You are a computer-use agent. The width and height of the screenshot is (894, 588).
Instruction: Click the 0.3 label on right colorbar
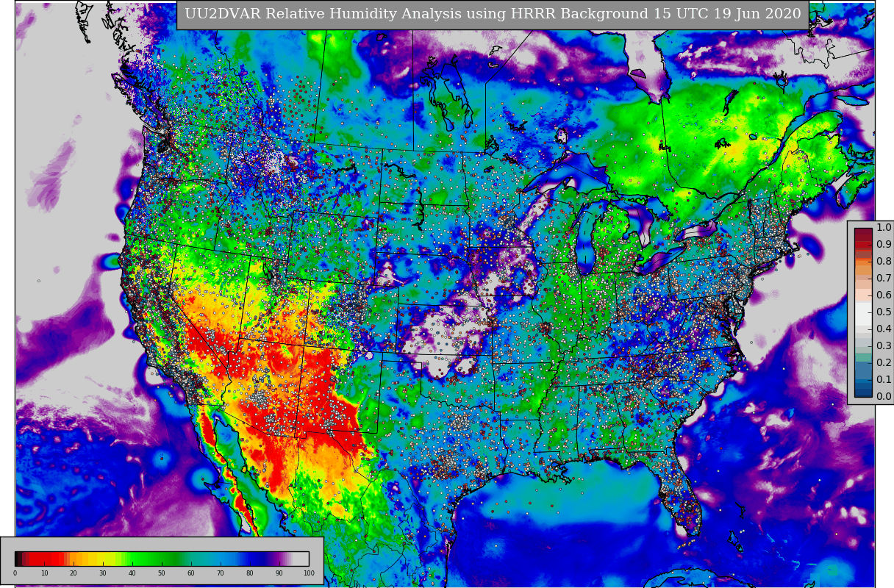coord(883,346)
